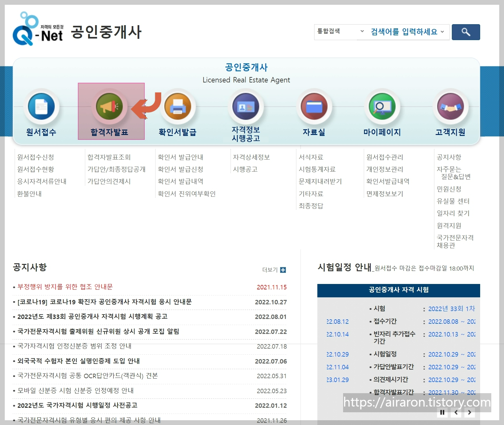The height and width of the screenshot is (425, 504).
Task: Select the 고객지원 menu label
Action: [x=451, y=132]
